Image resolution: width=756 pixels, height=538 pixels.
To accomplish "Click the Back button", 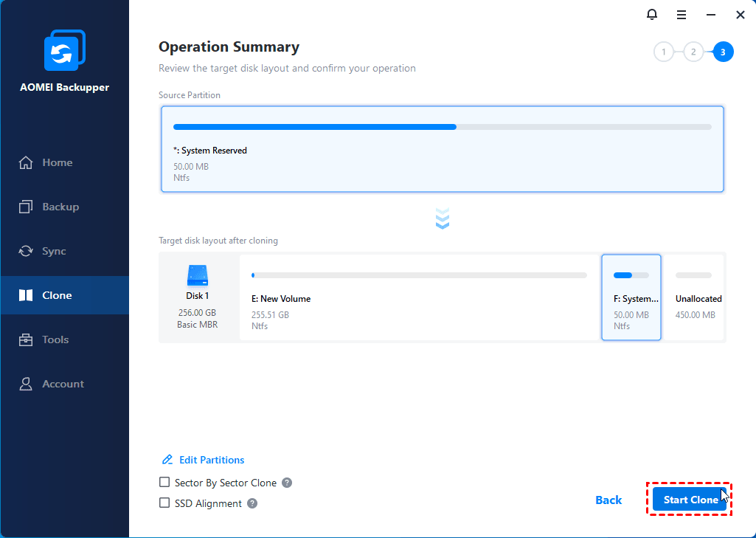I will (608, 500).
